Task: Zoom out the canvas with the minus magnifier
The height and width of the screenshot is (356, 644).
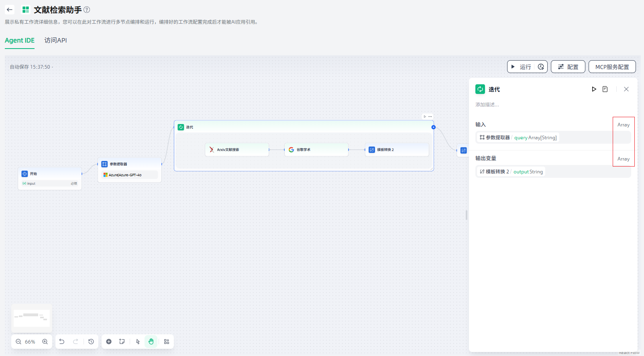Action: 18,342
